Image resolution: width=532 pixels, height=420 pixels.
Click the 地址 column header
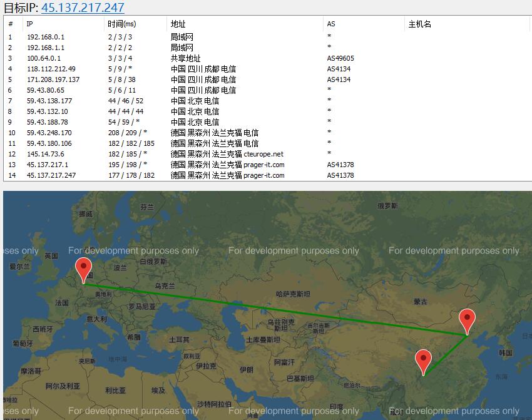click(178, 24)
